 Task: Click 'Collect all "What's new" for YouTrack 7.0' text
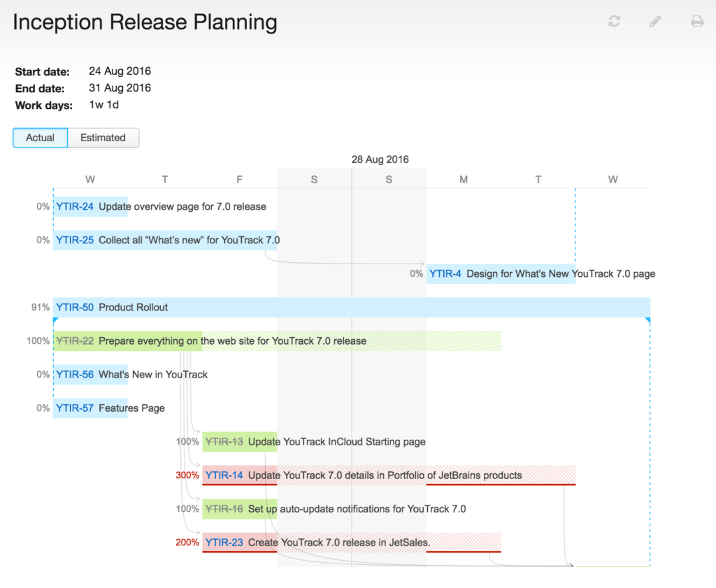(189, 240)
